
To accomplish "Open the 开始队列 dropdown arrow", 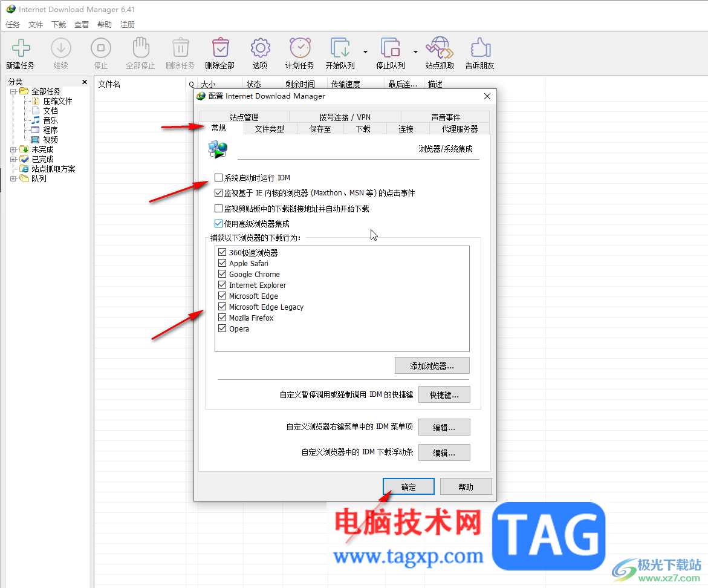I will tap(365, 52).
